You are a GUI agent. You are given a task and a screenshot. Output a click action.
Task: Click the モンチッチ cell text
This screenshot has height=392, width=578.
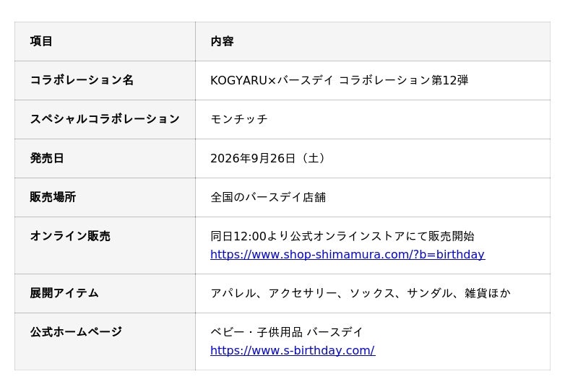pos(239,119)
